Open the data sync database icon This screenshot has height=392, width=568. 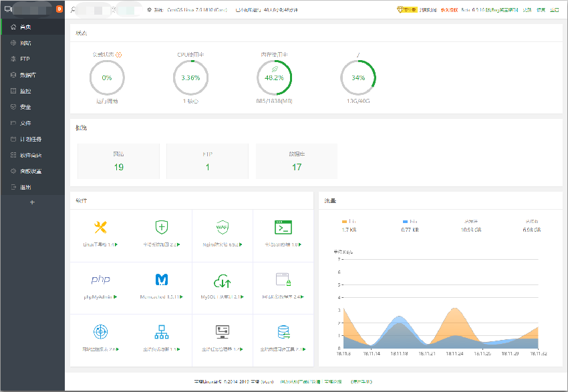[283, 331]
